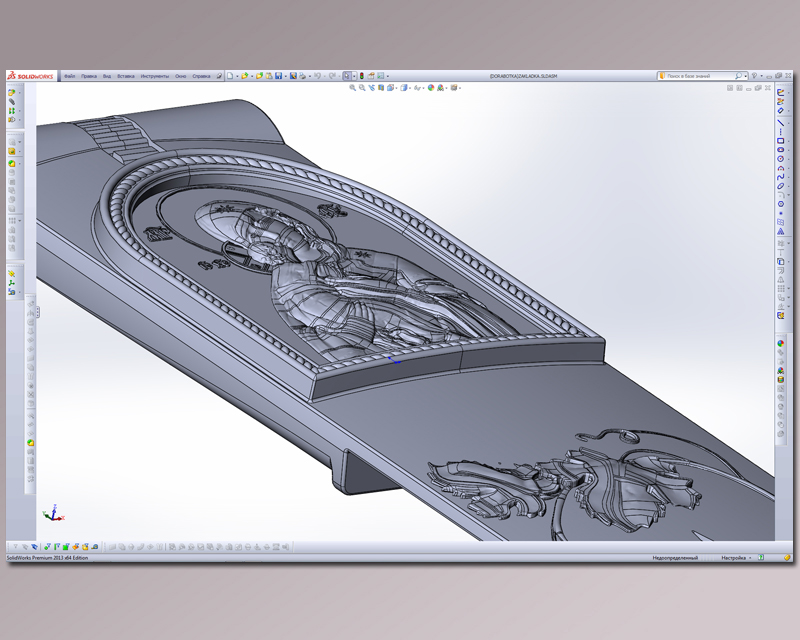Select the Circle sketch tool
This screenshot has height=640, width=800.
click(781, 159)
